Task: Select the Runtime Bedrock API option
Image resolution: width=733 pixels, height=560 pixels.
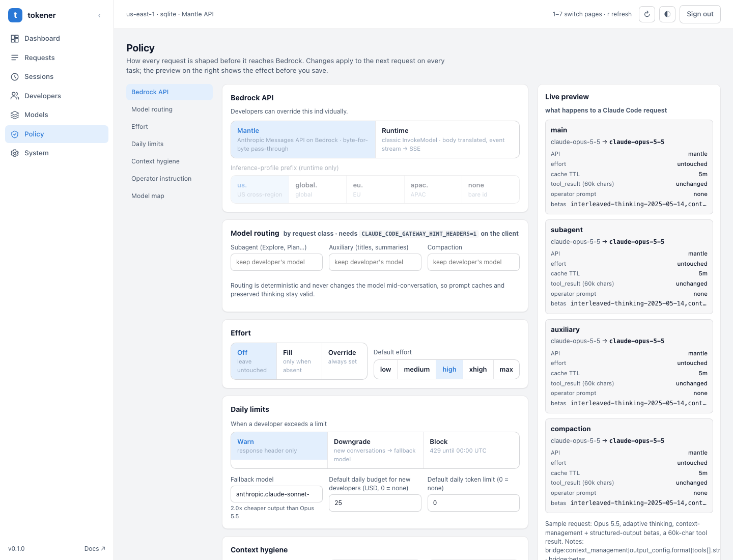Action: click(x=447, y=139)
